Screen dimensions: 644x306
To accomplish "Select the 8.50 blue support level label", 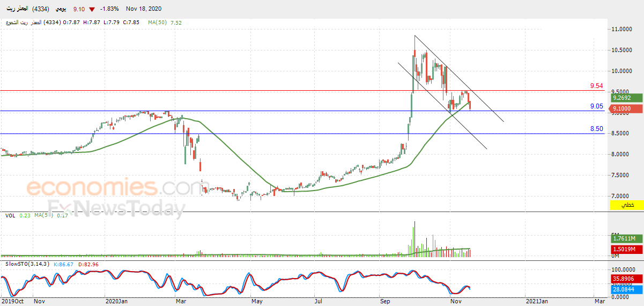I will pos(596,129).
